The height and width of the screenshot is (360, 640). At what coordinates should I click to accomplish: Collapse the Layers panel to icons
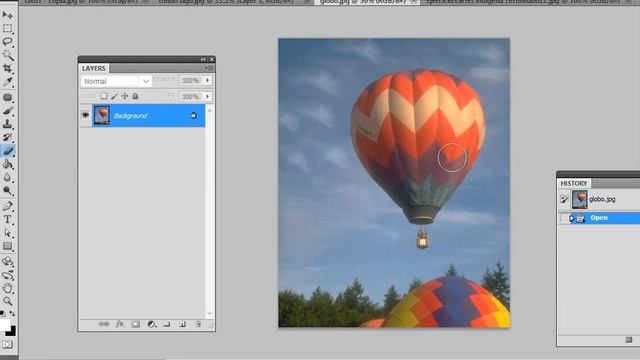point(203,59)
